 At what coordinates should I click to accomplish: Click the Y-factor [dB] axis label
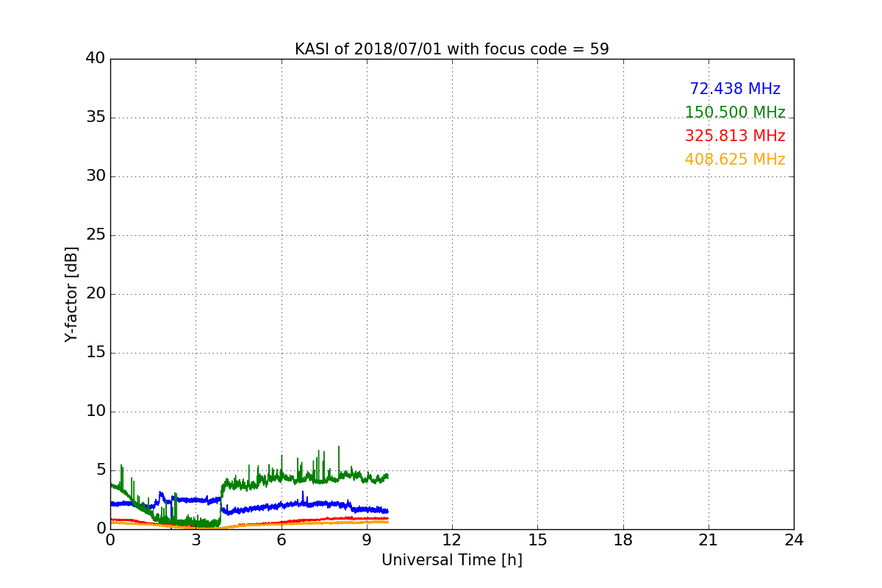[71, 294]
